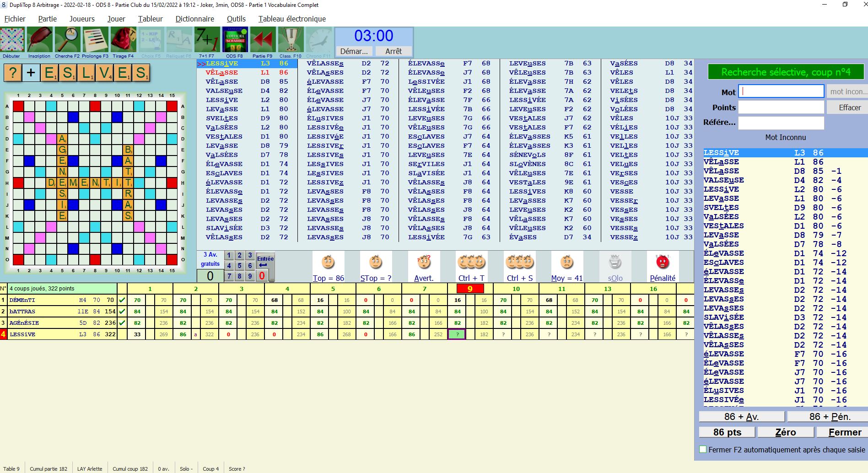This screenshot has width=868, height=473.
Task: Enable Fermer F2 automatiquement checkbox
Action: tap(703, 449)
